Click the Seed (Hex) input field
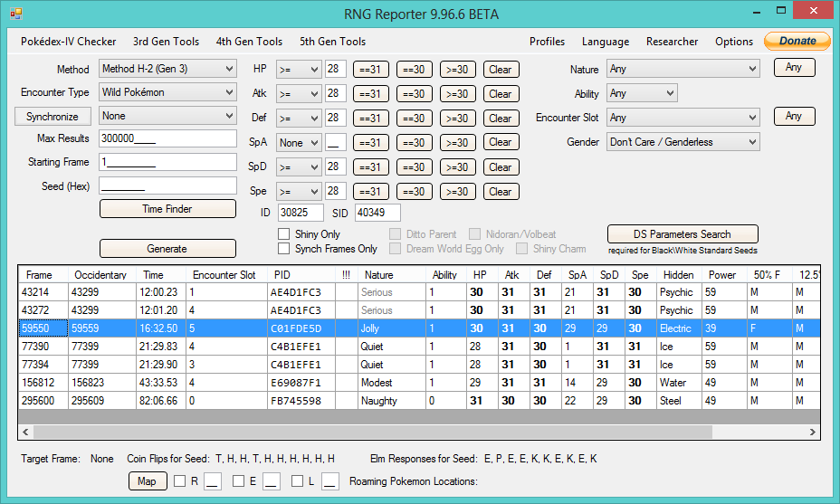 [167, 185]
